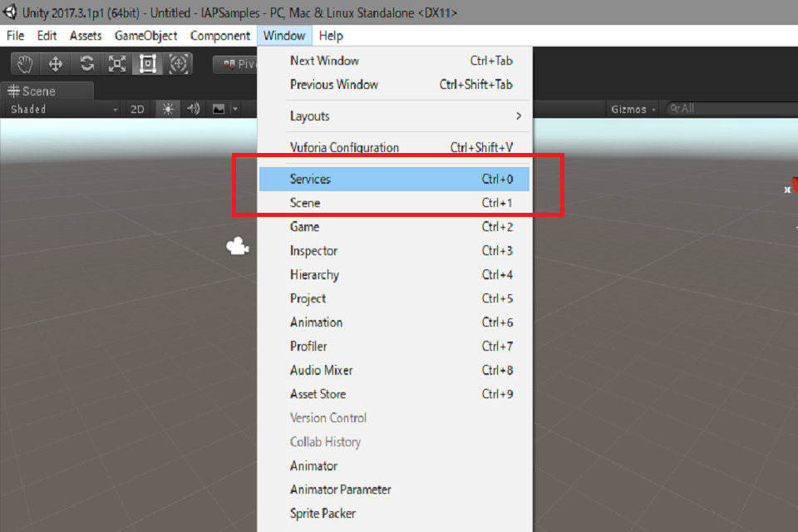Select the Rotate tool
Screen dimensions: 798x532
tap(86, 63)
